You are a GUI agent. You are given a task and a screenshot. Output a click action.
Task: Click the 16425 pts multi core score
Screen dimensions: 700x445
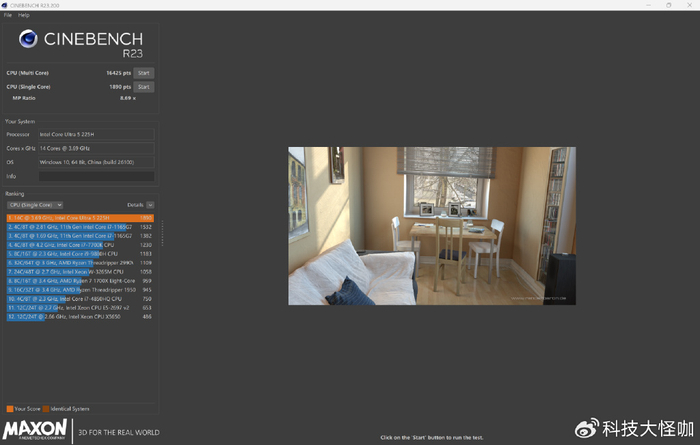coord(118,73)
